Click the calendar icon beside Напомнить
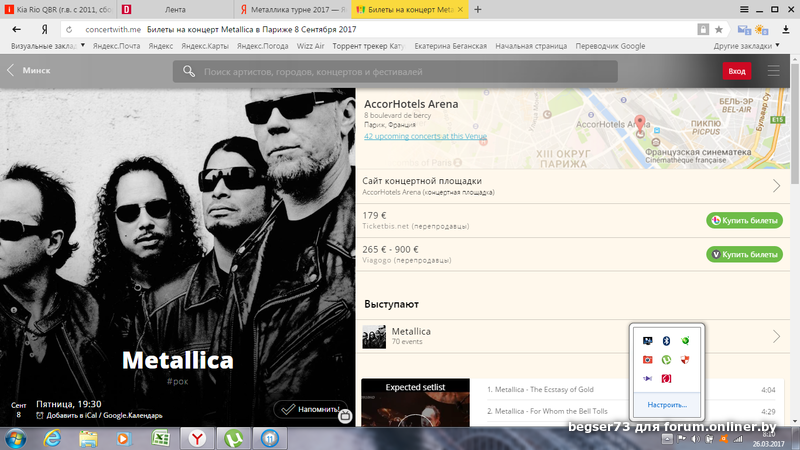Image resolution: width=800 pixels, height=450 pixels. [345, 416]
